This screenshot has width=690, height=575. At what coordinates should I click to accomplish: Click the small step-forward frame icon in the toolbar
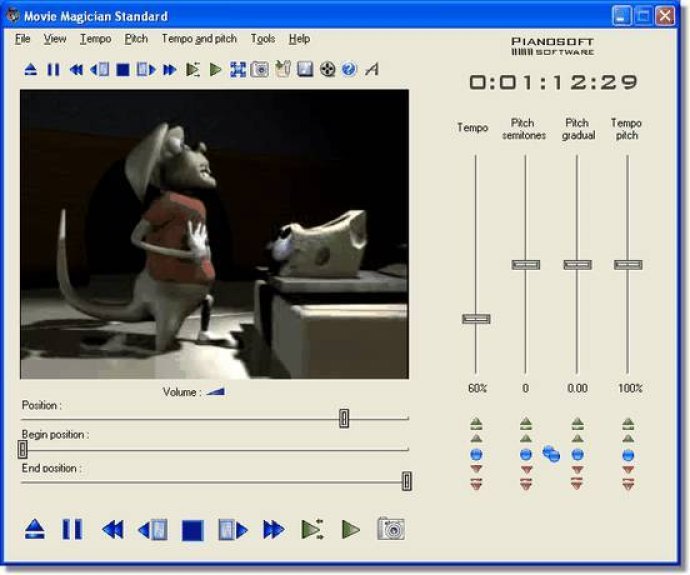pos(146,70)
